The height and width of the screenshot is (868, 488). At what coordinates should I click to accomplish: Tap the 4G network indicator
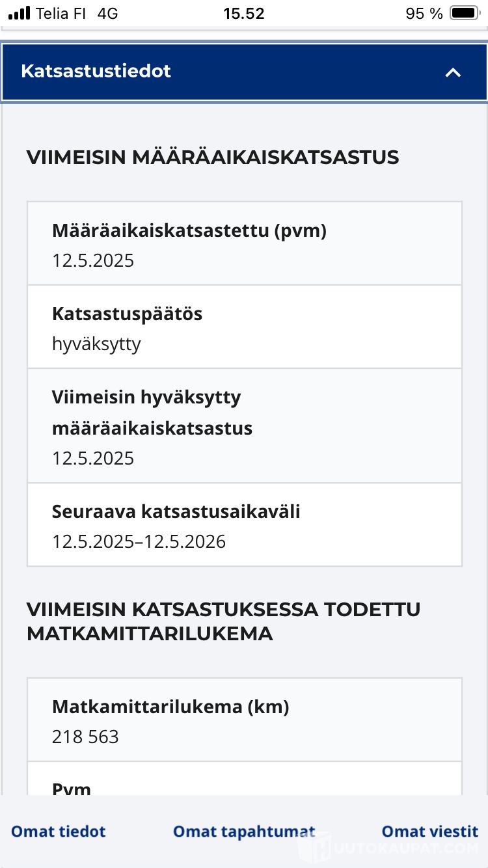click(x=107, y=13)
